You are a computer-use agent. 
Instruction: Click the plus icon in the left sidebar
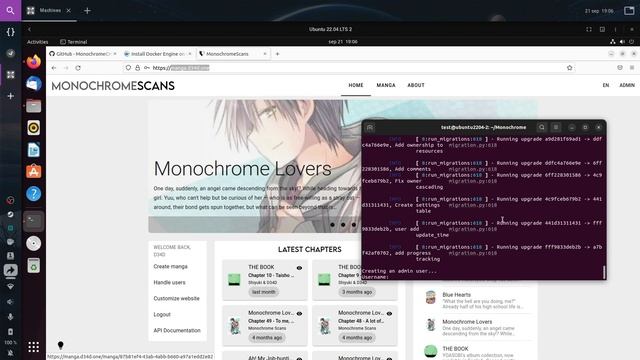pyautogui.click(x=11, y=96)
